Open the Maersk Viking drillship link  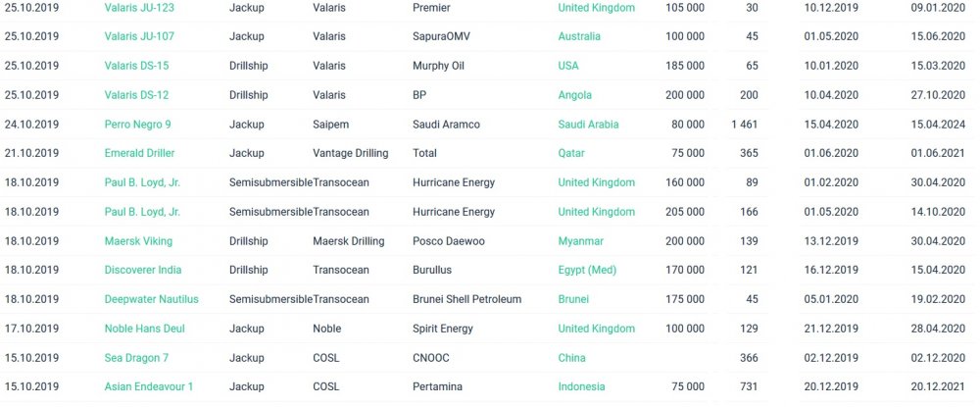click(138, 241)
